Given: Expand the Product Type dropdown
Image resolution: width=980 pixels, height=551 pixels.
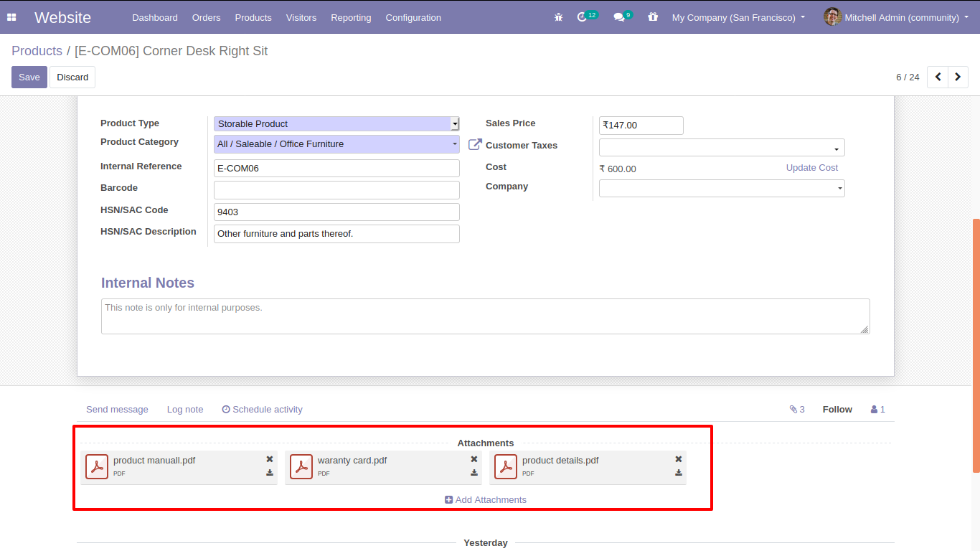Looking at the screenshot, I should pos(454,124).
